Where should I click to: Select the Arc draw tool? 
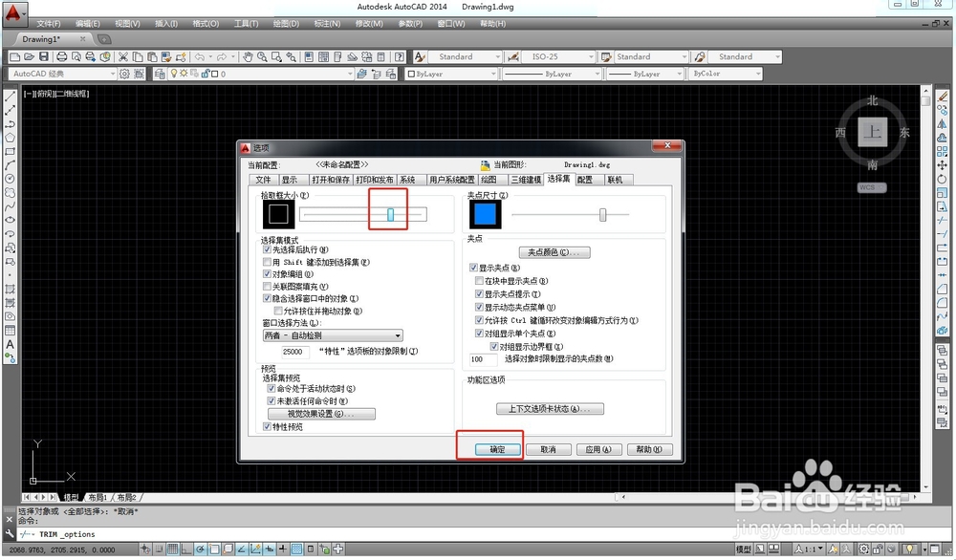pyautogui.click(x=10, y=165)
